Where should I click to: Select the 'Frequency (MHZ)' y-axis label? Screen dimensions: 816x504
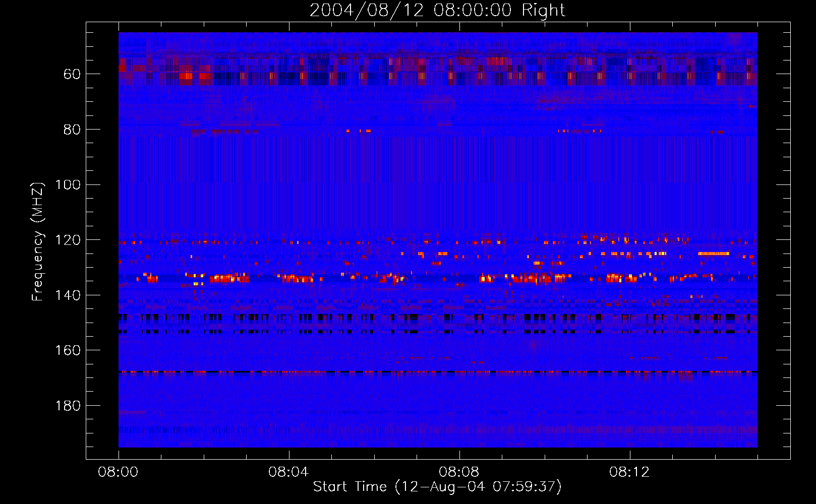(x=38, y=242)
